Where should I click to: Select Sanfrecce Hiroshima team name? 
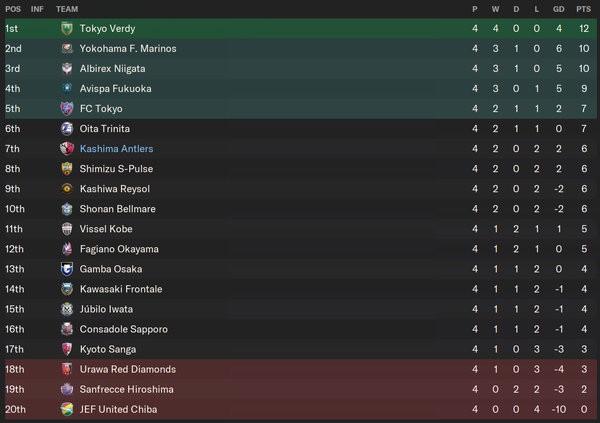pos(127,390)
